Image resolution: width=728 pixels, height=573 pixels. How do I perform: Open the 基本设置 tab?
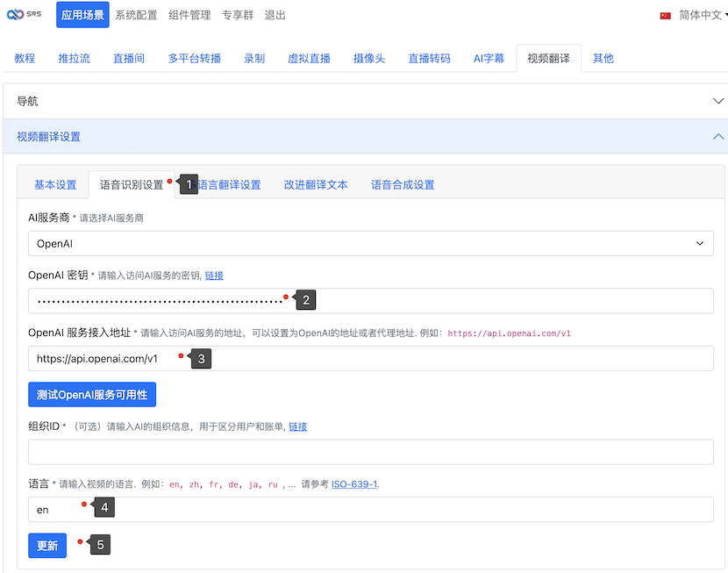point(55,184)
